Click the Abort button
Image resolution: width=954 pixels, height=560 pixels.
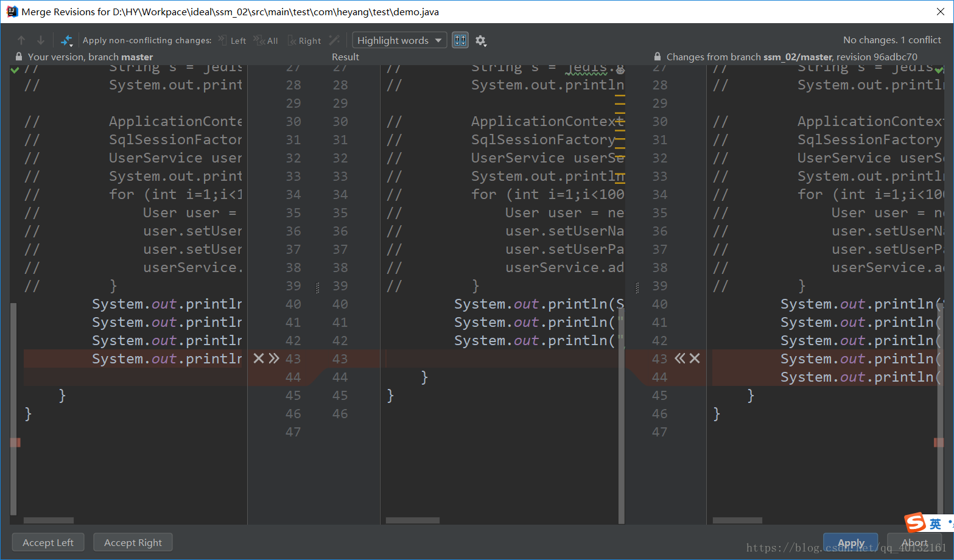point(914,542)
